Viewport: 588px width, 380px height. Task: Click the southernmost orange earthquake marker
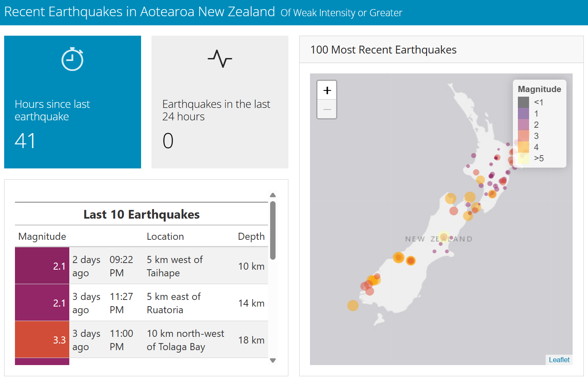[353, 305]
